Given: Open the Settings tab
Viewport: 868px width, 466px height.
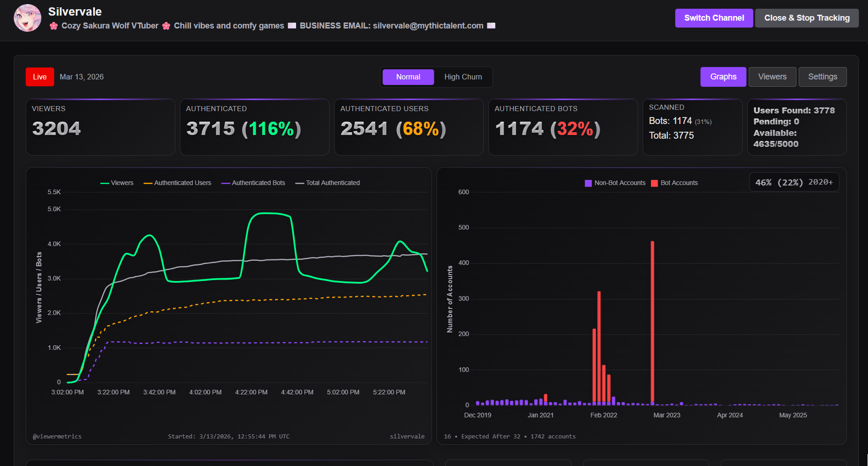Looking at the screenshot, I should pos(822,77).
